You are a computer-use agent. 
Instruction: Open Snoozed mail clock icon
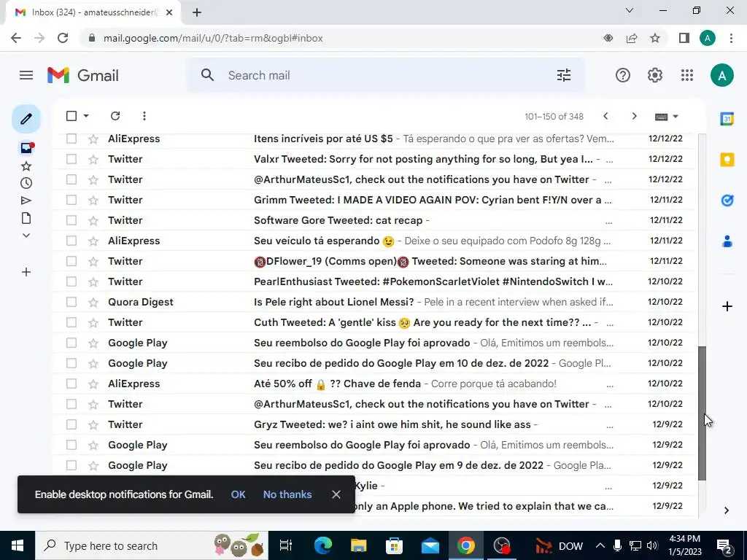(x=26, y=183)
